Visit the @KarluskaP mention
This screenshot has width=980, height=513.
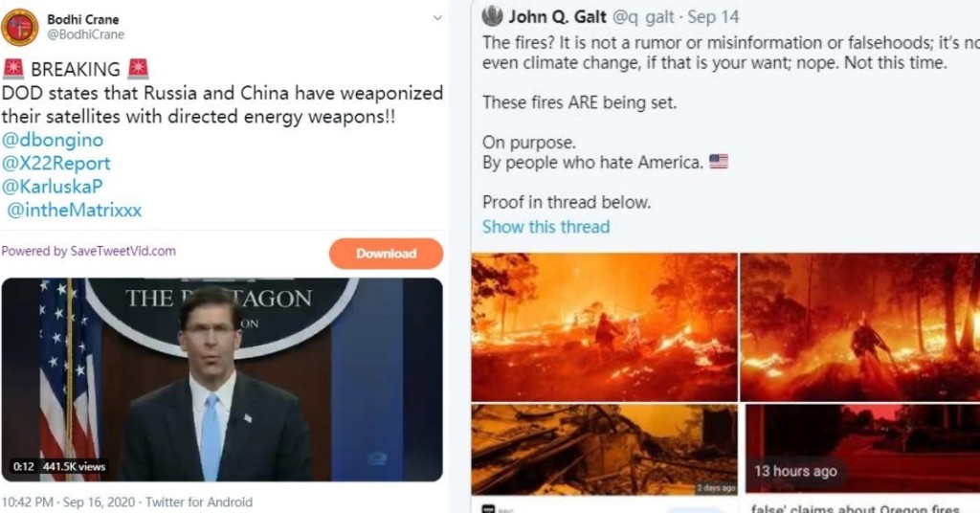point(52,187)
